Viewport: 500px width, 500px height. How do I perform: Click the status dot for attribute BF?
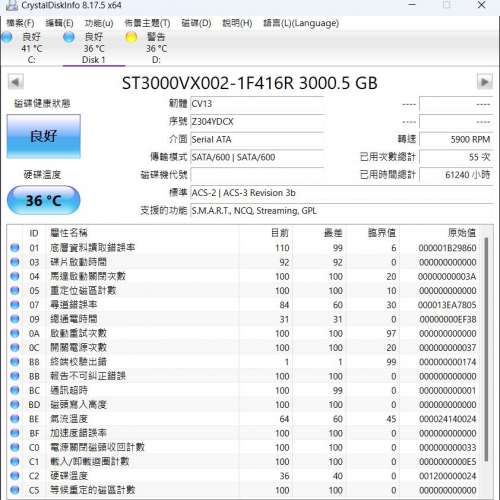(x=15, y=433)
